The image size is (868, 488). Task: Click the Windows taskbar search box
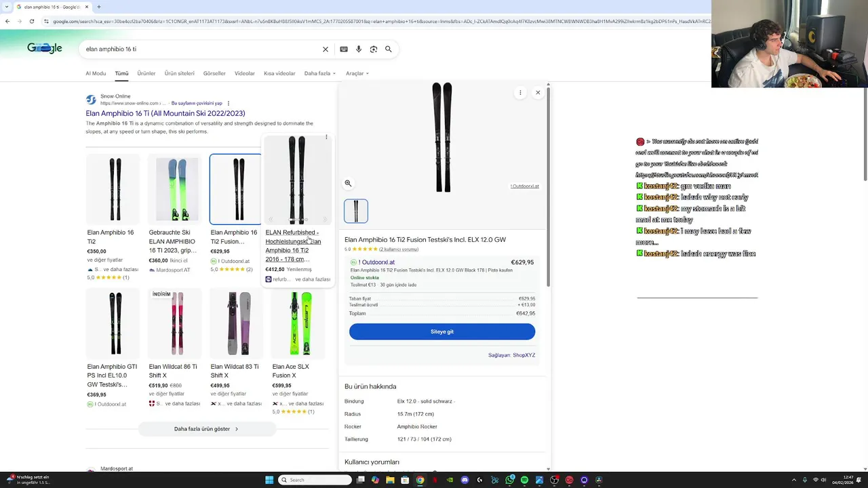[x=315, y=480]
